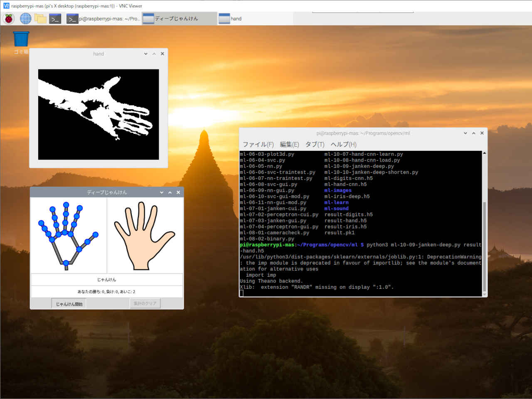532x399 pixels.
Task: Open the ファイル(F) menu in the terminal
Action: (x=258, y=144)
